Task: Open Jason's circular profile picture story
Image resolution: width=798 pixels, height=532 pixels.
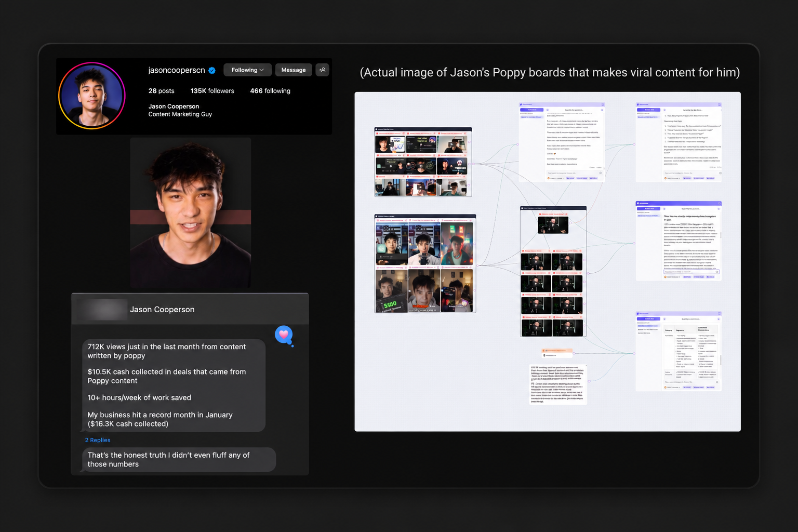Action: (x=92, y=96)
